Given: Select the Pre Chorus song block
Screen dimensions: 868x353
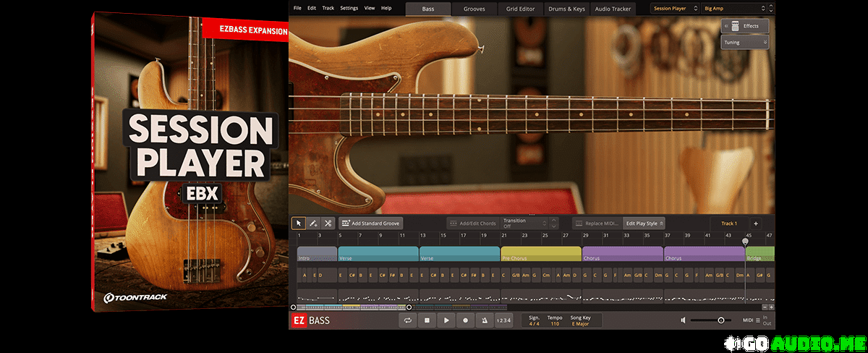Looking at the screenshot, I should coord(541,254).
